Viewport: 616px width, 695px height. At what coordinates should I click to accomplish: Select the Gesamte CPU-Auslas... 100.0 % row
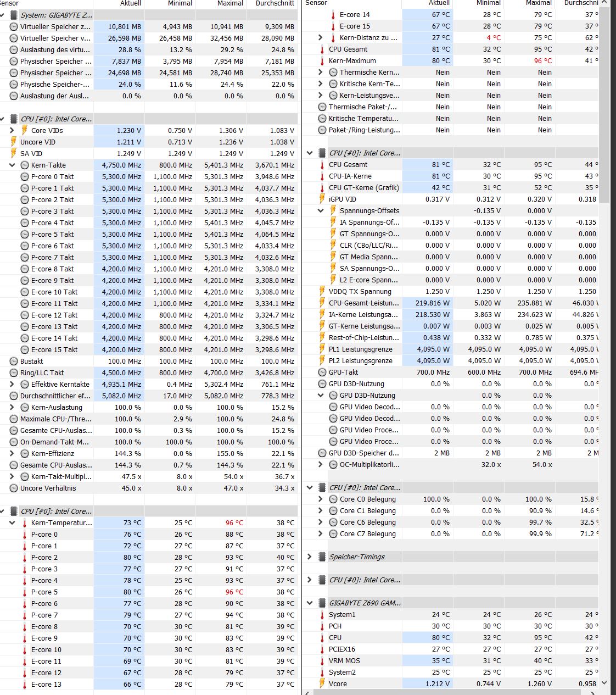point(149,430)
